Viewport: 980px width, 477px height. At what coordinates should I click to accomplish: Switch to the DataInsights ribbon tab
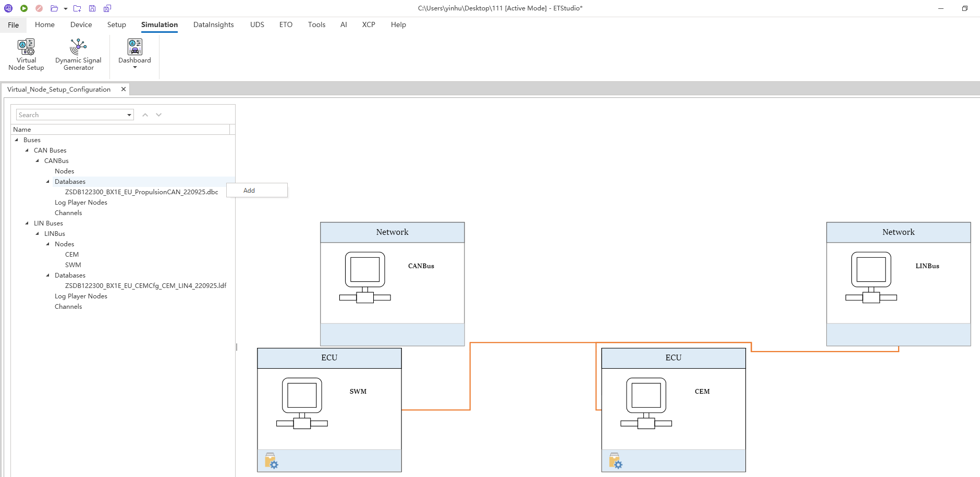213,24
